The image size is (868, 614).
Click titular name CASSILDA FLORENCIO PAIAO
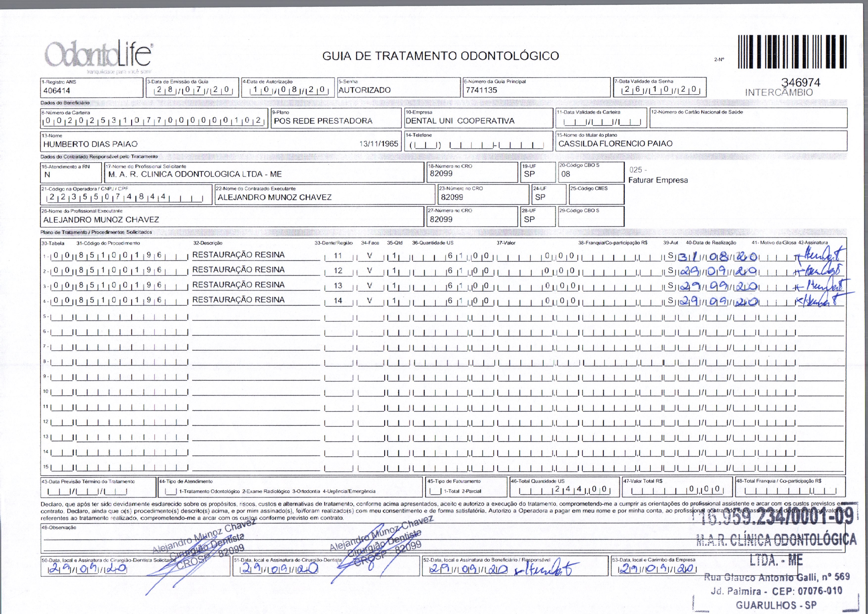point(615,144)
